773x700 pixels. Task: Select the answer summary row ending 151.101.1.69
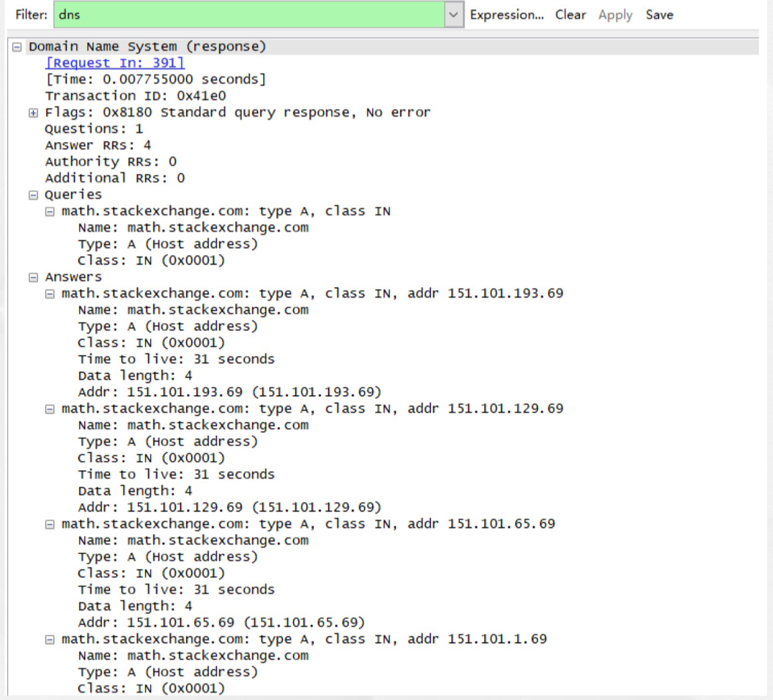(x=304, y=640)
